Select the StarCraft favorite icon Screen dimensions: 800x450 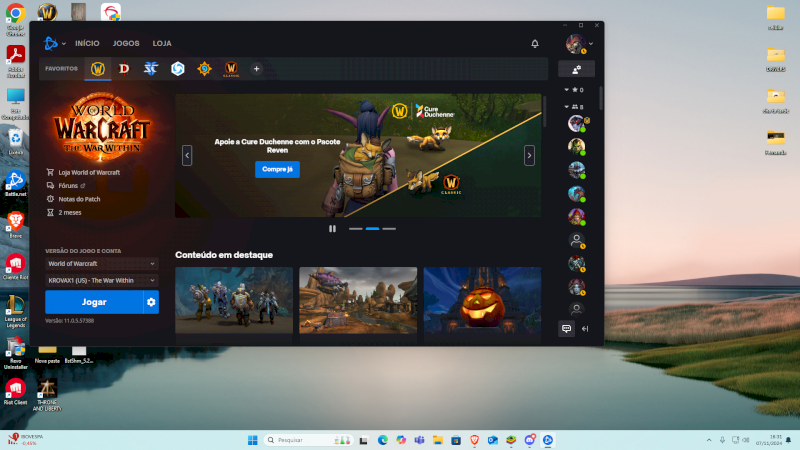[151, 68]
